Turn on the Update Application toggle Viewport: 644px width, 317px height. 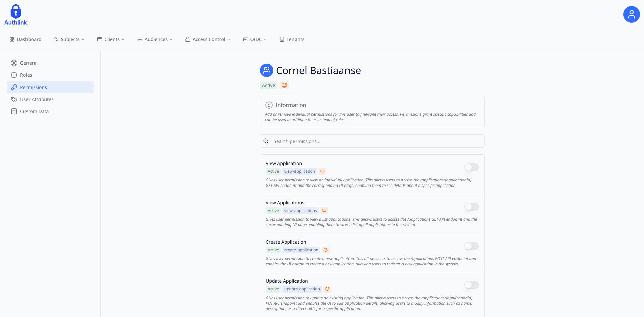(x=471, y=285)
